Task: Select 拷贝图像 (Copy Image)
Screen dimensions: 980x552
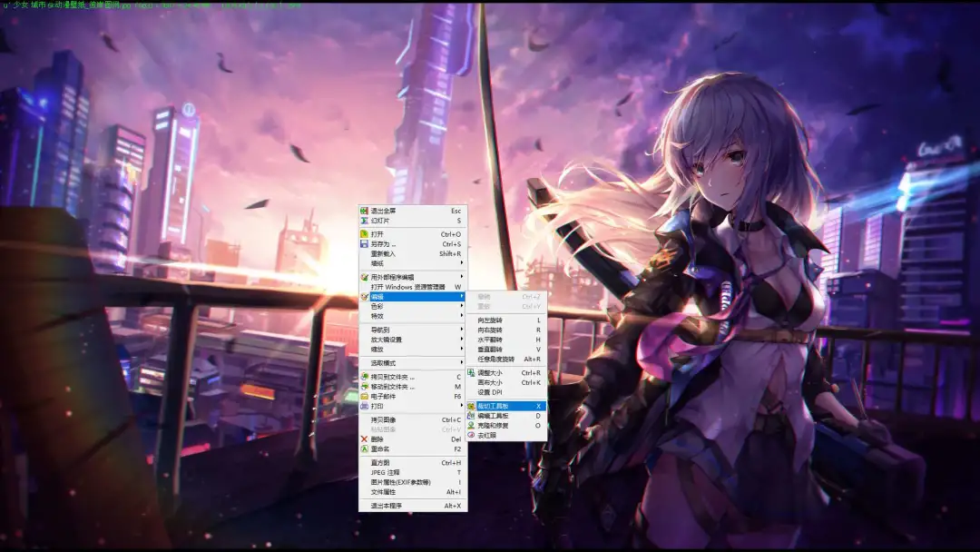Action: pyautogui.click(x=413, y=419)
